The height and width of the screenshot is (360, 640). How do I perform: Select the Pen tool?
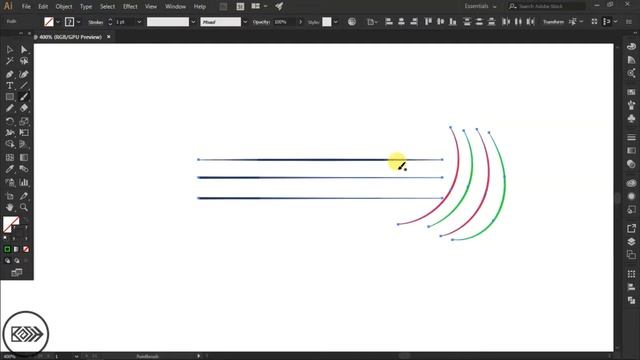click(x=10, y=74)
